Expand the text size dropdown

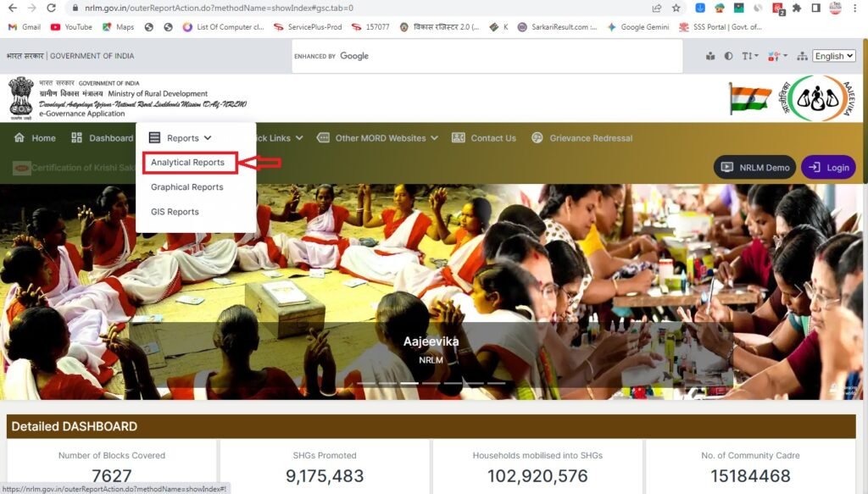coord(750,56)
